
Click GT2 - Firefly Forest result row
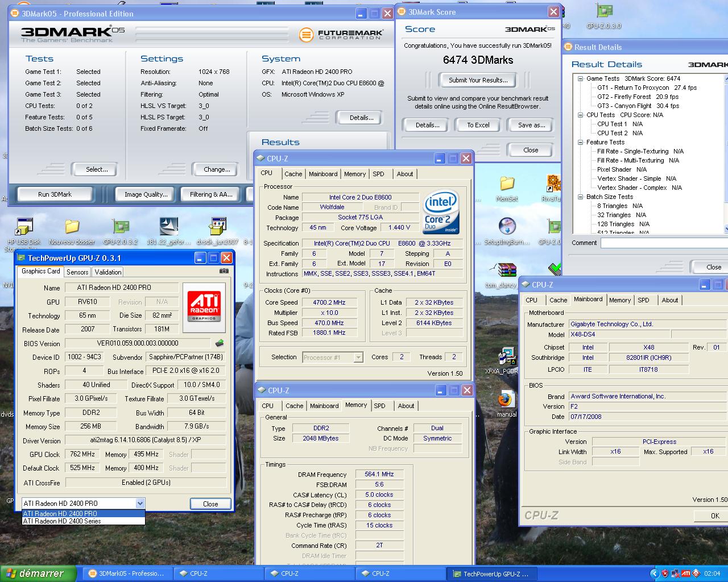[638, 97]
